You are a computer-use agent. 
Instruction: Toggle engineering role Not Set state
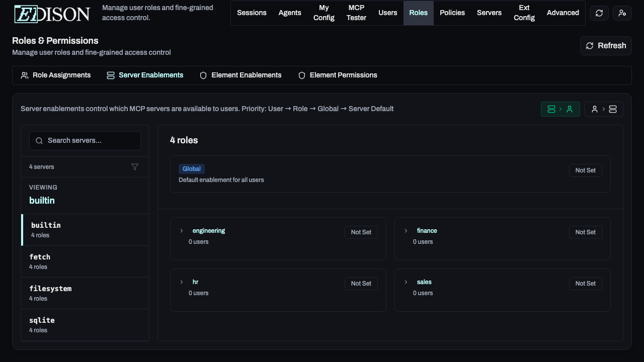pos(361,232)
